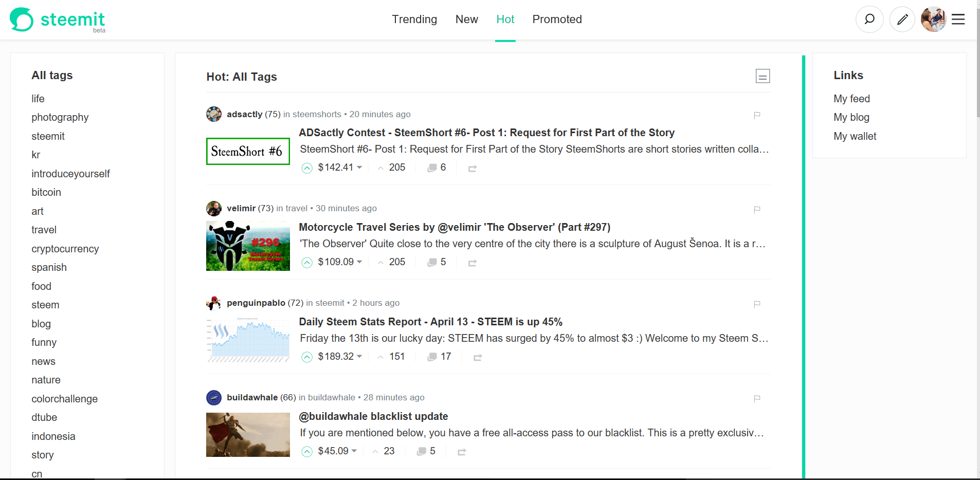Select the Hot tab
Screen dimensions: 980x480
click(505, 20)
